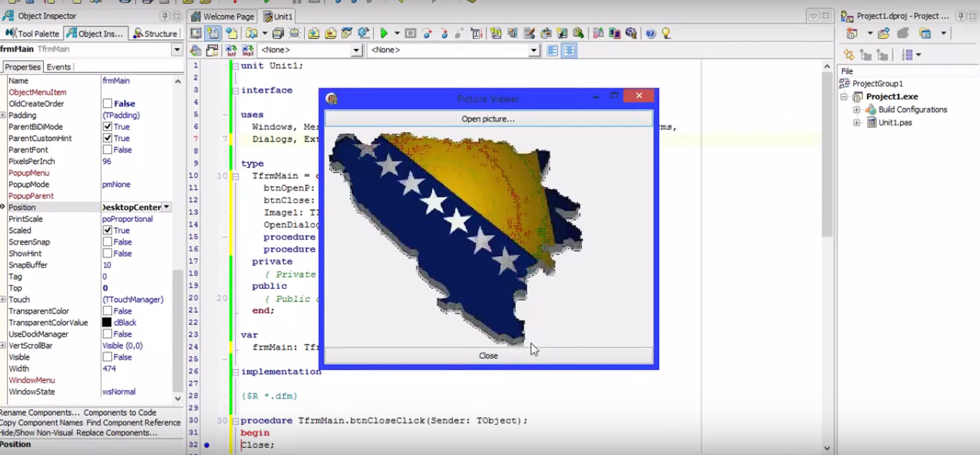
Task: Click the left-aligned text icon in editor toolbar
Action: [x=552, y=50]
